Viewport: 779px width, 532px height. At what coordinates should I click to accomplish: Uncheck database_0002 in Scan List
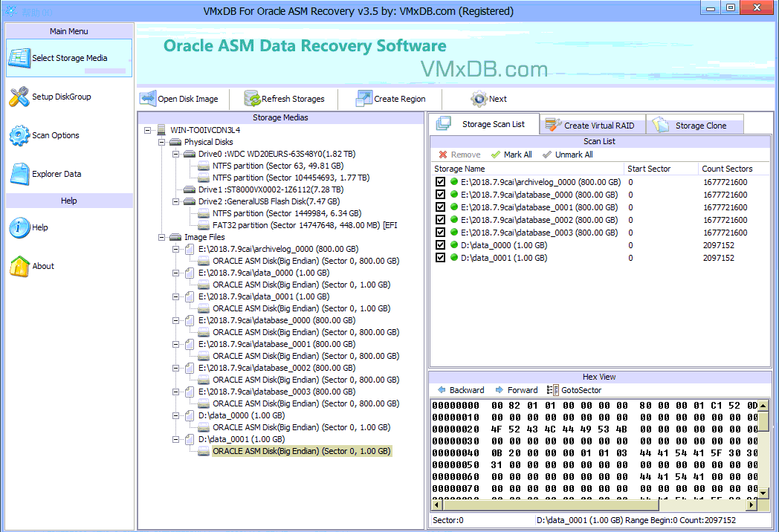click(440, 219)
